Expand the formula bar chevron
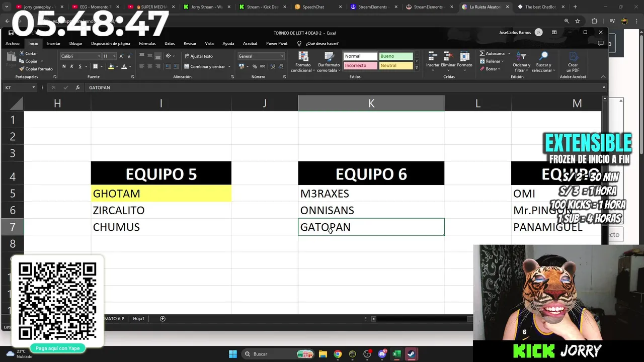Image resolution: width=644 pixels, height=362 pixels. pyautogui.click(x=604, y=87)
